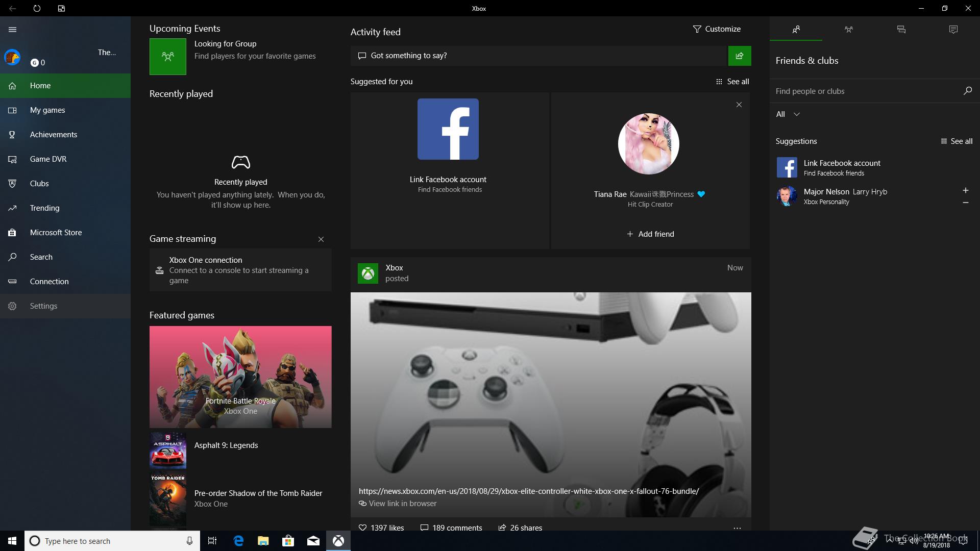Share the Xbox post (26 shares)
This screenshot has width=980, height=551.
point(520,528)
